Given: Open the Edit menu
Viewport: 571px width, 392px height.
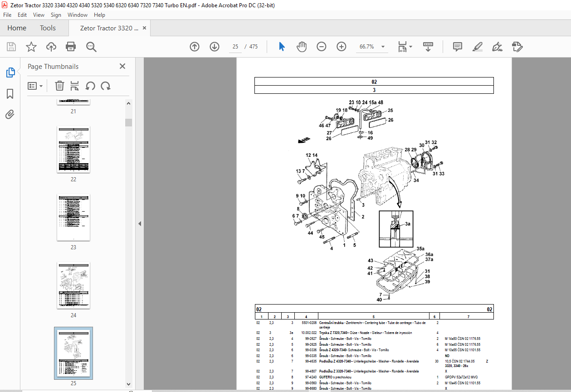Looking at the screenshot, I should click(x=22, y=15).
